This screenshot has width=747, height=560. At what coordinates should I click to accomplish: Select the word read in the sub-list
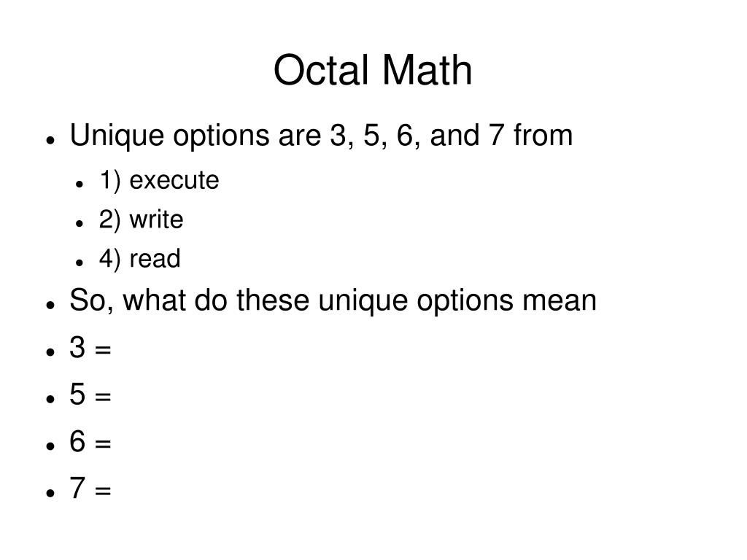point(155,259)
